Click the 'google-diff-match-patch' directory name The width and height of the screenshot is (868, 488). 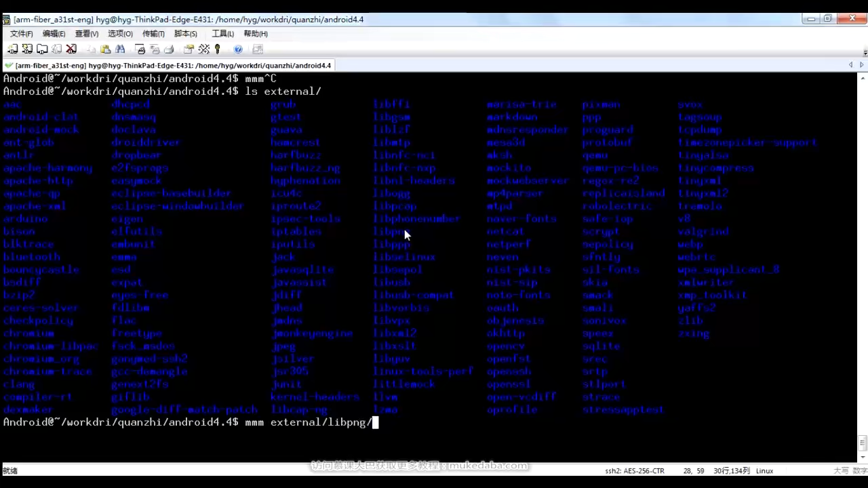[184, 409]
